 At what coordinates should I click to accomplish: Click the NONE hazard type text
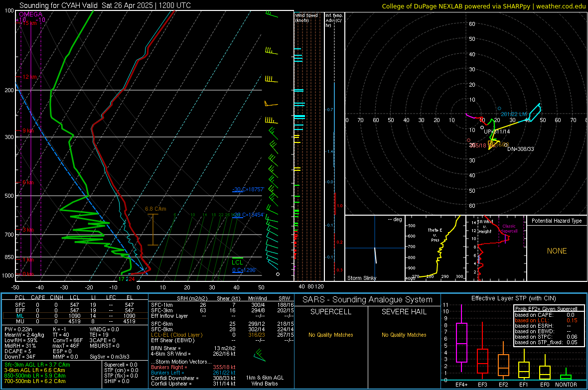tap(557, 251)
